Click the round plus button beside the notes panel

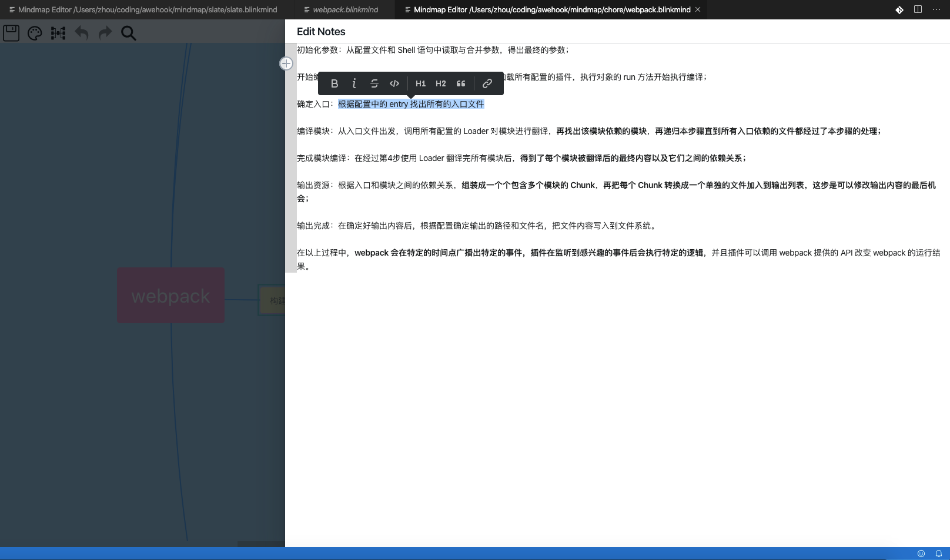point(286,63)
